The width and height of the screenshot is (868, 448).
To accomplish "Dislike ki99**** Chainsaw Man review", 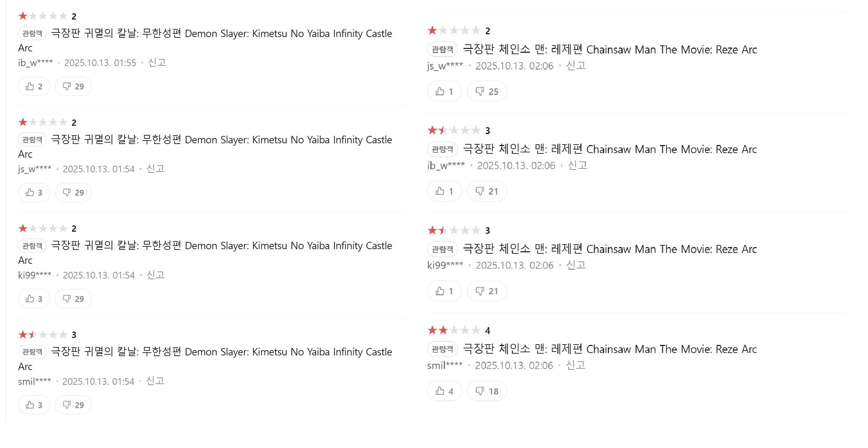I will [486, 291].
